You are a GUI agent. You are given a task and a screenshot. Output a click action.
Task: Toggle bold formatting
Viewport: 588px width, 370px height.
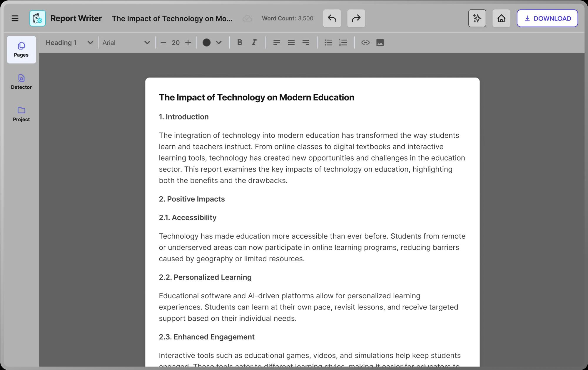(240, 43)
